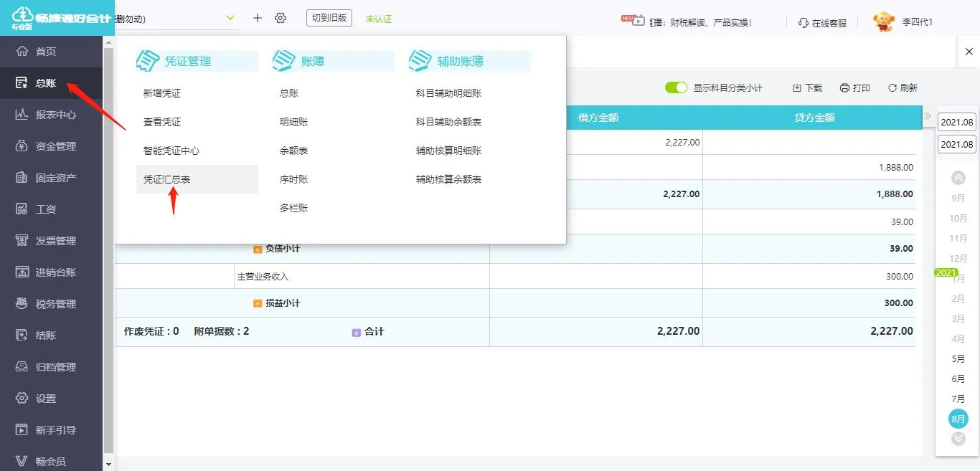Image resolution: width=980 pixels, height=471 pixels.
Task: Collapse the date panel with the double chevron
Action: [x=927, y=115]
